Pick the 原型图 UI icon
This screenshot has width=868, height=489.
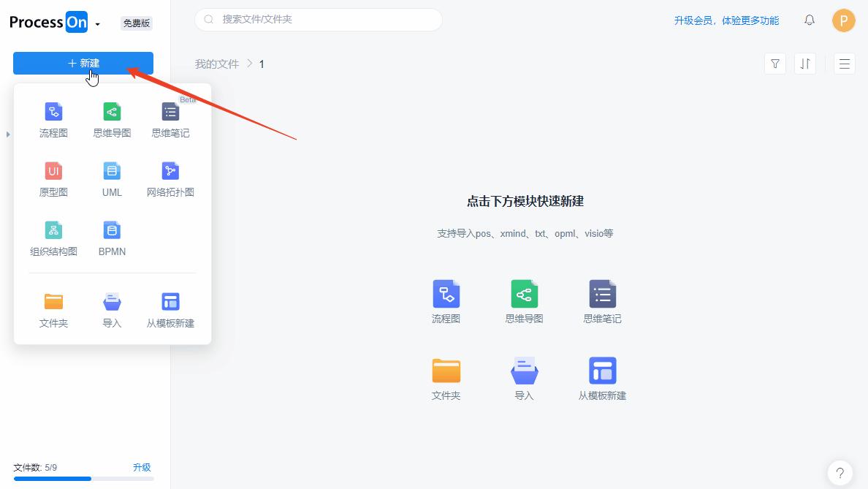pos(53,172)
